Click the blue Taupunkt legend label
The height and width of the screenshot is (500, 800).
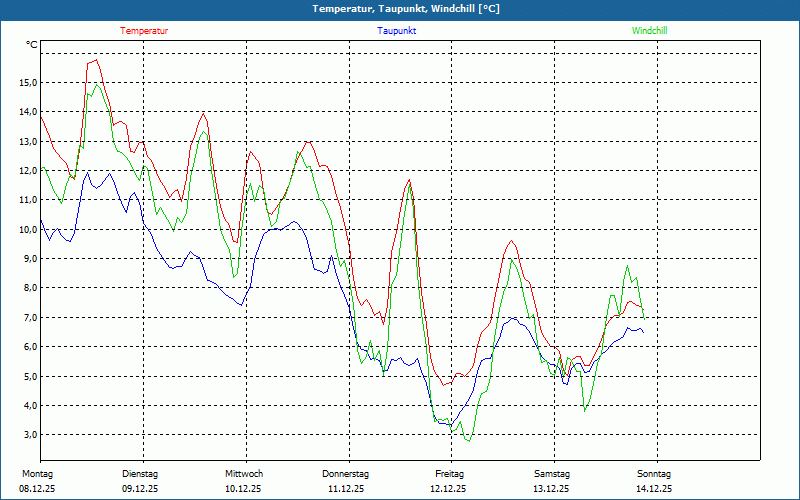[x=396, y=31]
